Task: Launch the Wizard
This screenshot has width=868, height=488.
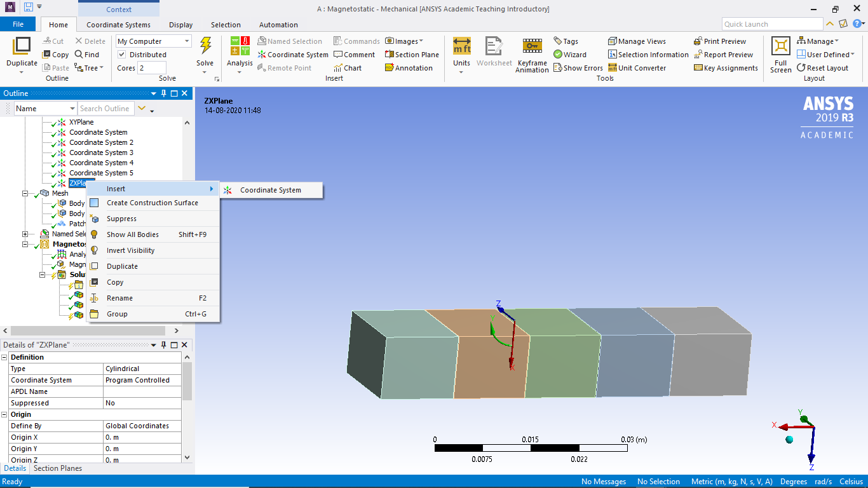Action: (x=569, y=55)
